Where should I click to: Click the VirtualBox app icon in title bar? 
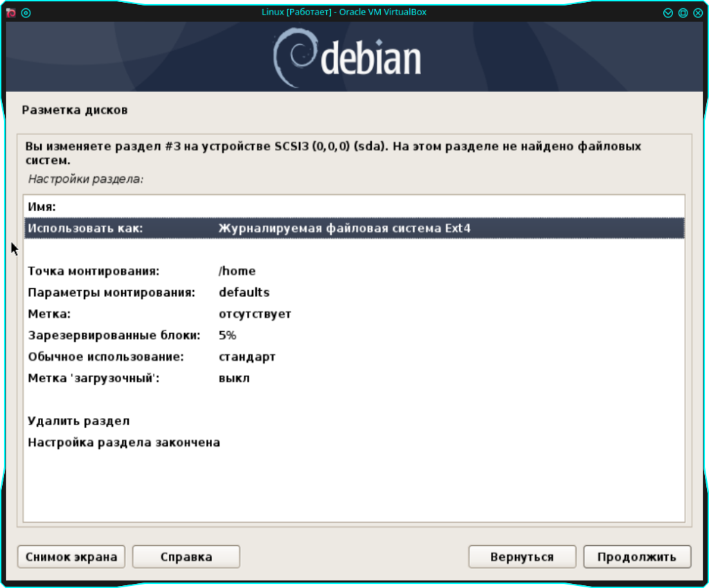pos(11,12)
